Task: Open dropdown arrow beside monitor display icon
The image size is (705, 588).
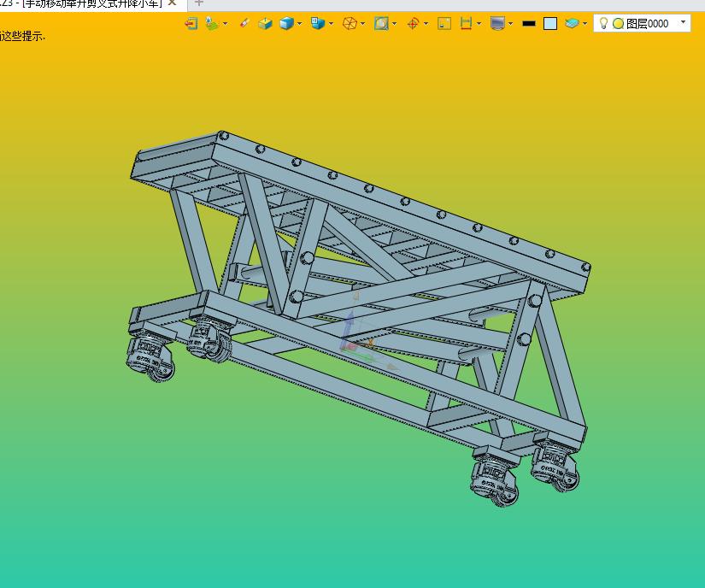Action: click(511, 24)
